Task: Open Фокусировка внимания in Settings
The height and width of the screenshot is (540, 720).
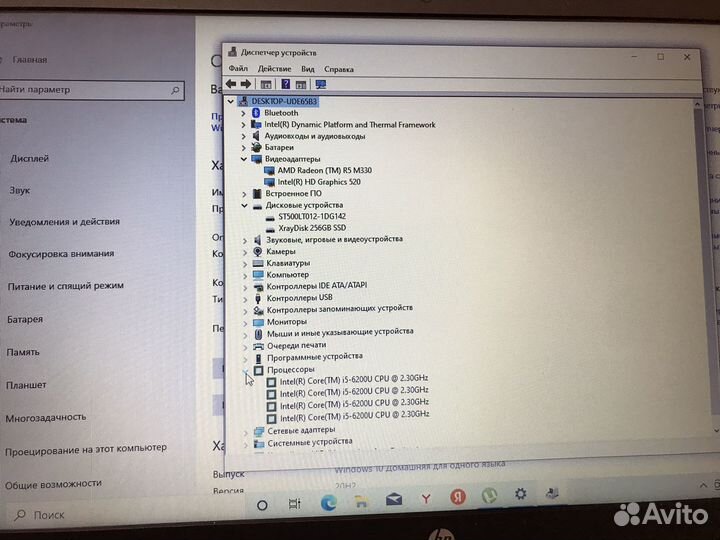Action: [x=61, y=254]
